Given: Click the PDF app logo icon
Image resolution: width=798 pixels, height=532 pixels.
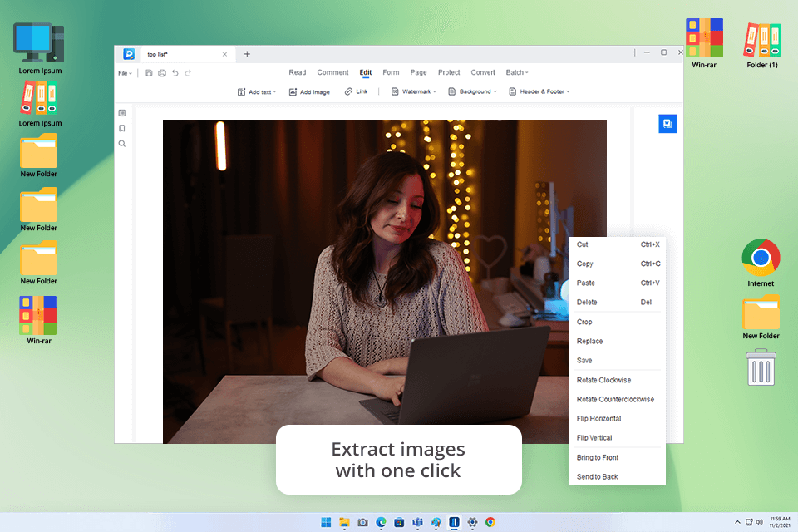Looking at the screenshot, I should [129, 54].
